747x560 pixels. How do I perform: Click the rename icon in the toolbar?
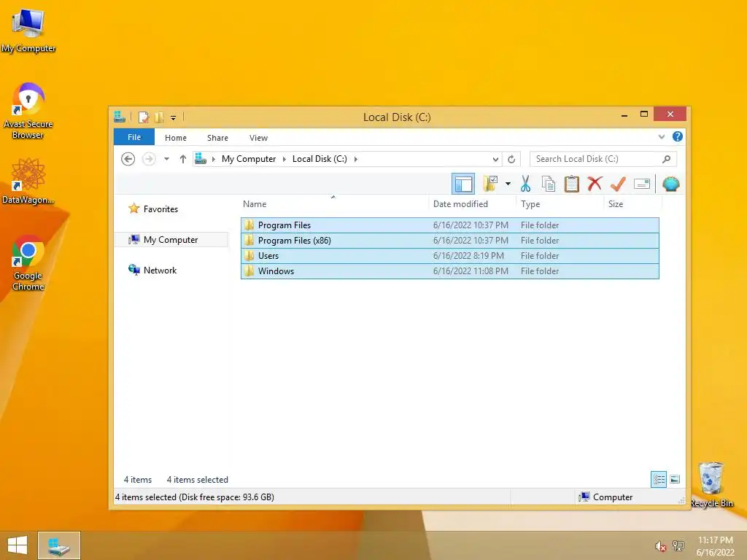coord(642,184)
